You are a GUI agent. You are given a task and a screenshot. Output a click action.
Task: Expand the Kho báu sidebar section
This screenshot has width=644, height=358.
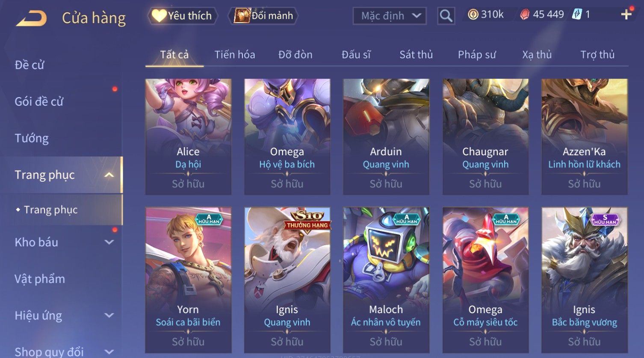tap(109, 243)
